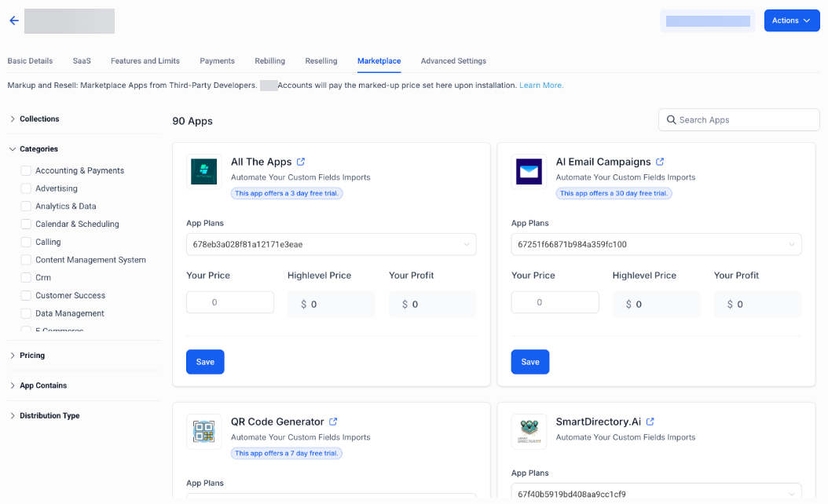Click Your Price field for AI Email Campaigns
The height and width of the screenshot is (504, 828).
tap(555, 302)
